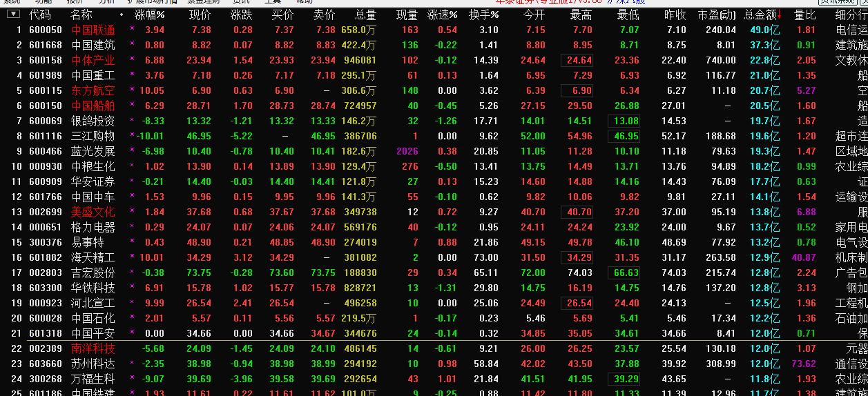Image resolution: width=868 pixels, height=396 pixels.
Task: Sort by the 买价 column header
Action: click(x=283, y=14)
